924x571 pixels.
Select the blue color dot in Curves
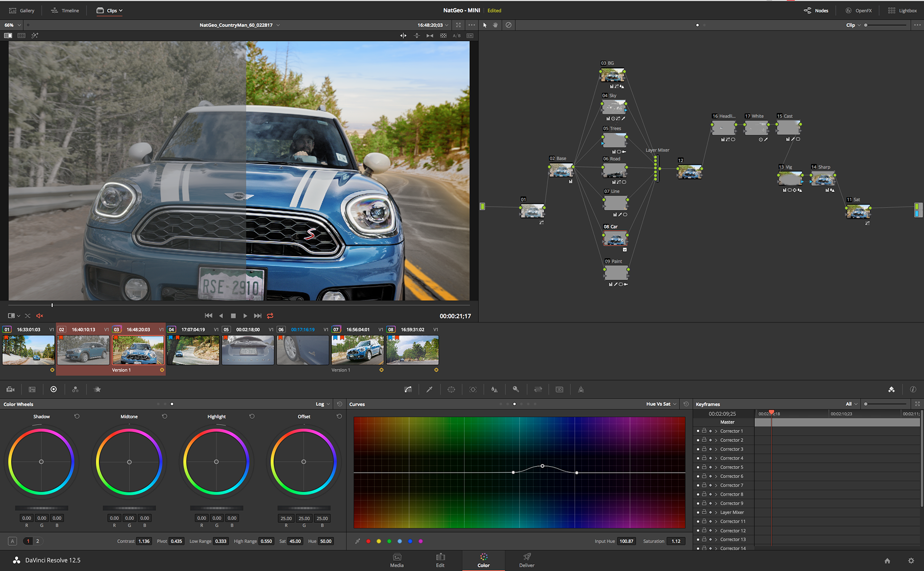410,541
